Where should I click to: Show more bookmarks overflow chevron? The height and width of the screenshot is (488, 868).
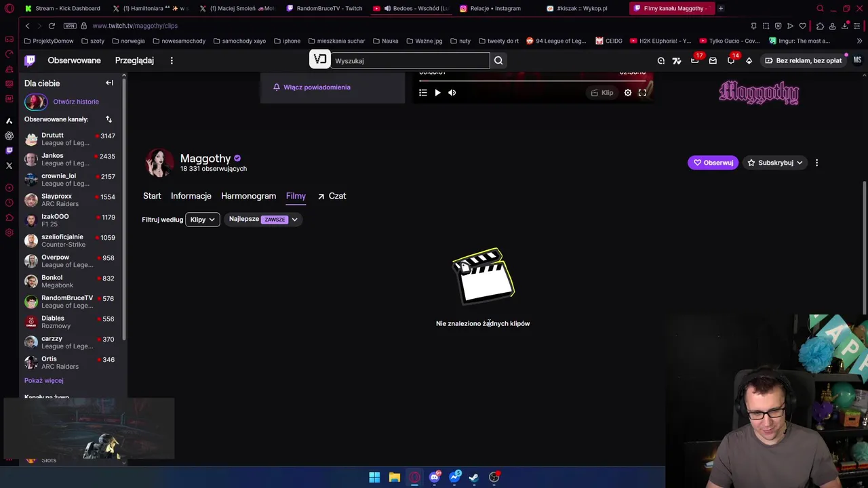pyautogui.click(x=859, y=41)
